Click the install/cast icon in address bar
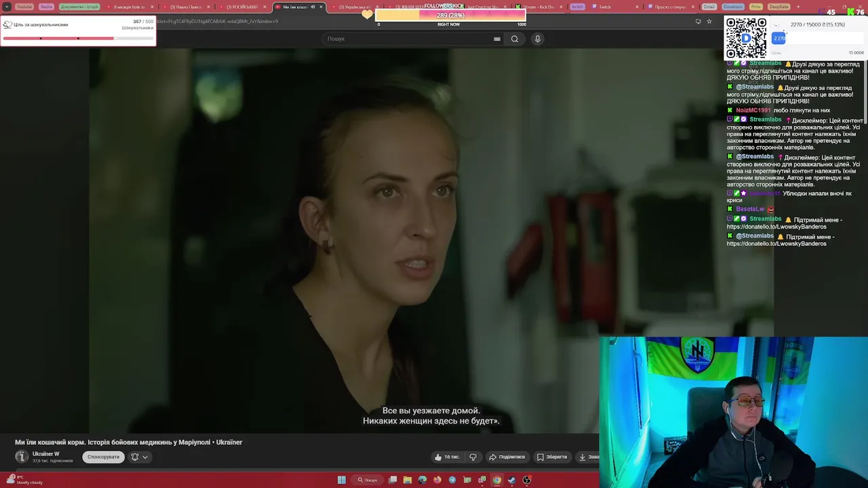This screenshot has height=488, width=868. point(698,21)
